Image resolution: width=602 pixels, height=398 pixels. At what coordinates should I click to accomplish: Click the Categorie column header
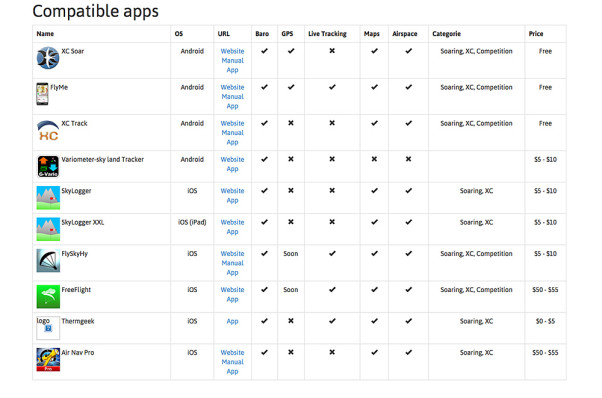(x=446, y=34)
